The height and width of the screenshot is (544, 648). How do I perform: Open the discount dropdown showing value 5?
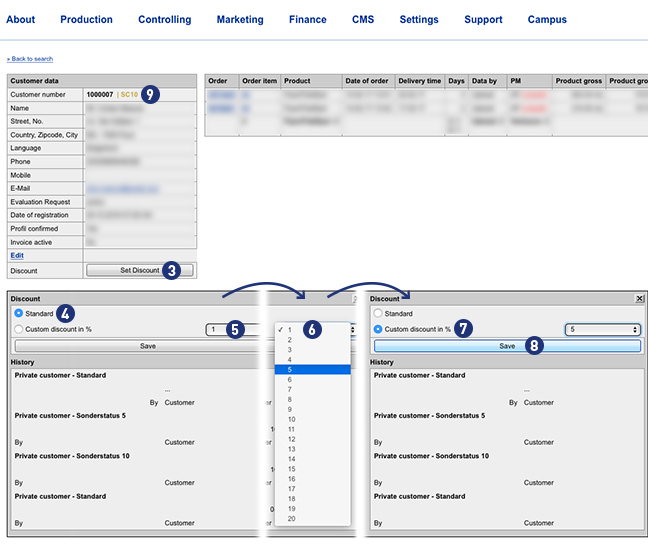601,329
